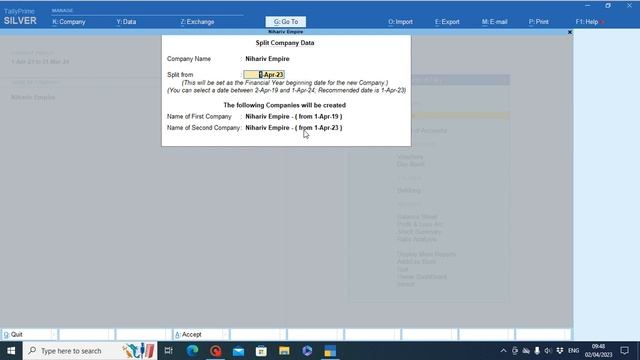Close the Split Company Data panel
Image resolution: width=640 pixels, height=360 pixels.
(570, 32)
